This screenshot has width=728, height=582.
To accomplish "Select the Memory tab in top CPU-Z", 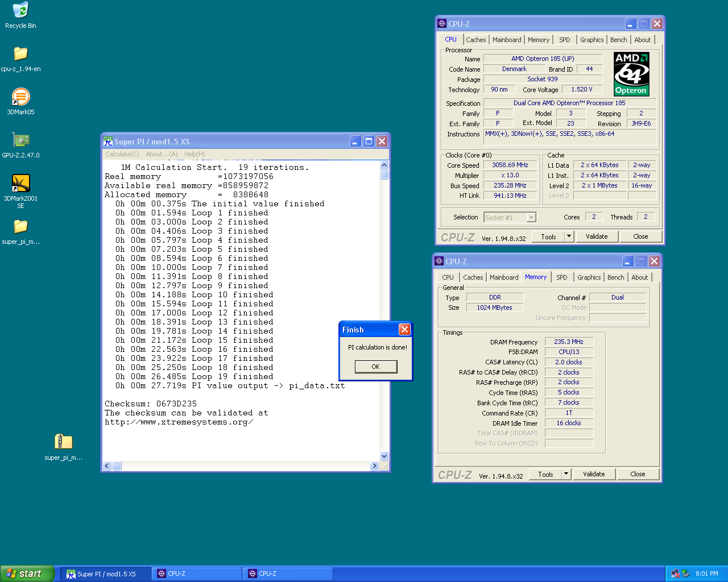I will click(x=539, y=40).
